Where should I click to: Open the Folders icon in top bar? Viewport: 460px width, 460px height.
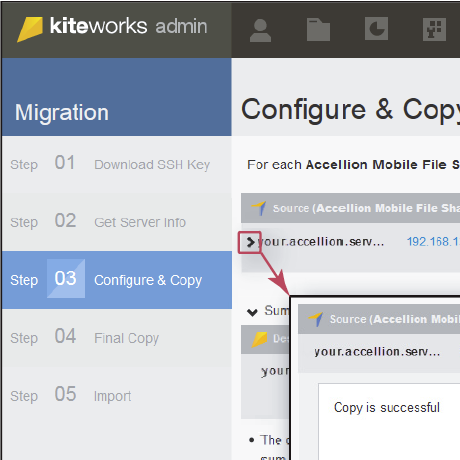click(318, 30)
